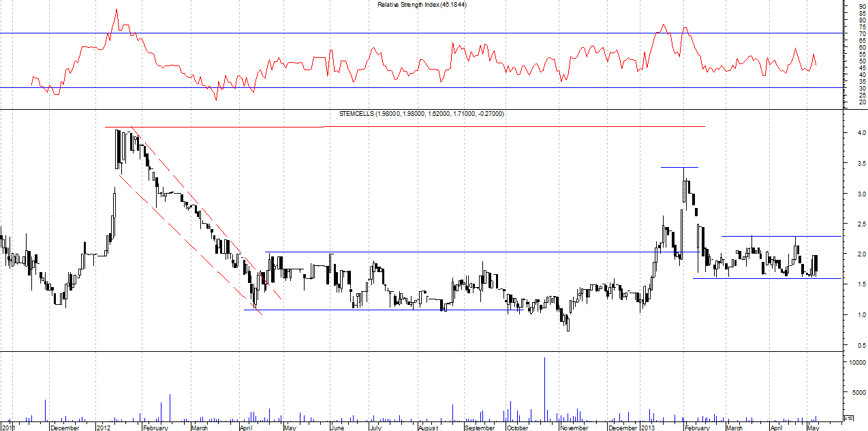Select the November label on date axis

pos(574,428)
